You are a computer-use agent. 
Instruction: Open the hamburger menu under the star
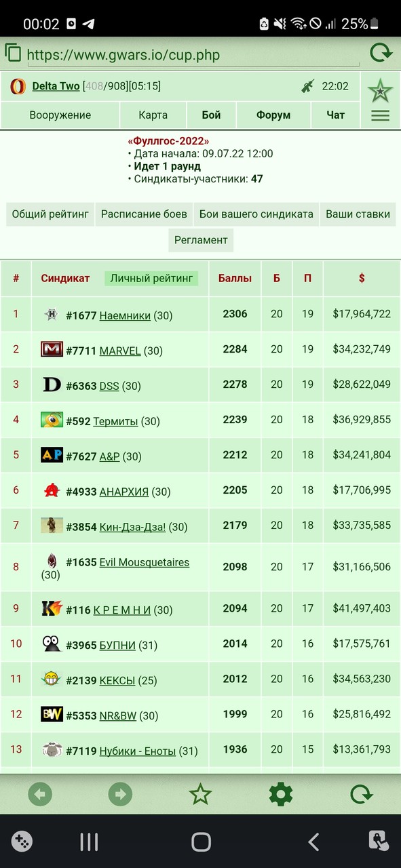point(380,116)
